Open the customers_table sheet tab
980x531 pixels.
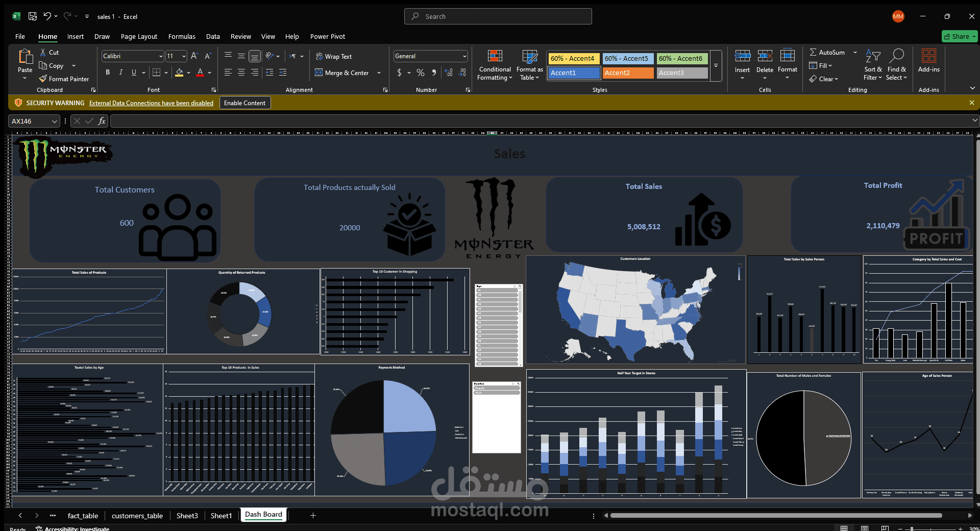[137, 516]
